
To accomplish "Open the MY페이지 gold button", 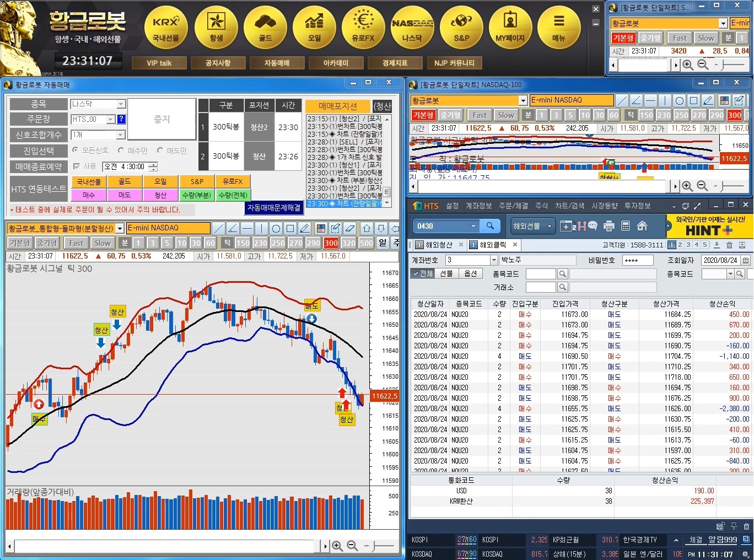I will coord(510,27).
